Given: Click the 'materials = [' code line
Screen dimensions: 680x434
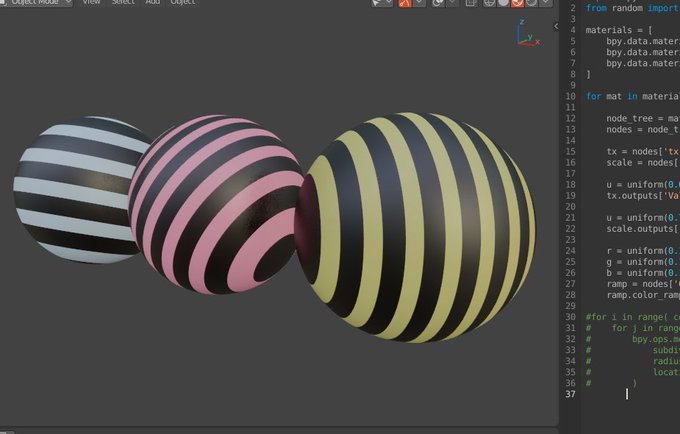Looking at the screenshot, I should tap(619, 30).
